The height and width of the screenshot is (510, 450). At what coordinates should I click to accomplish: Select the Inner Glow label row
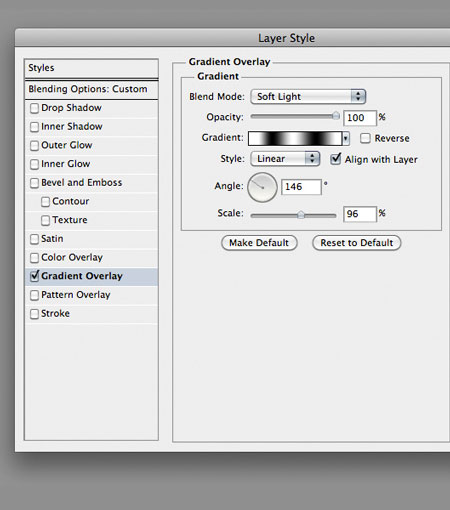tap(91, 164)
